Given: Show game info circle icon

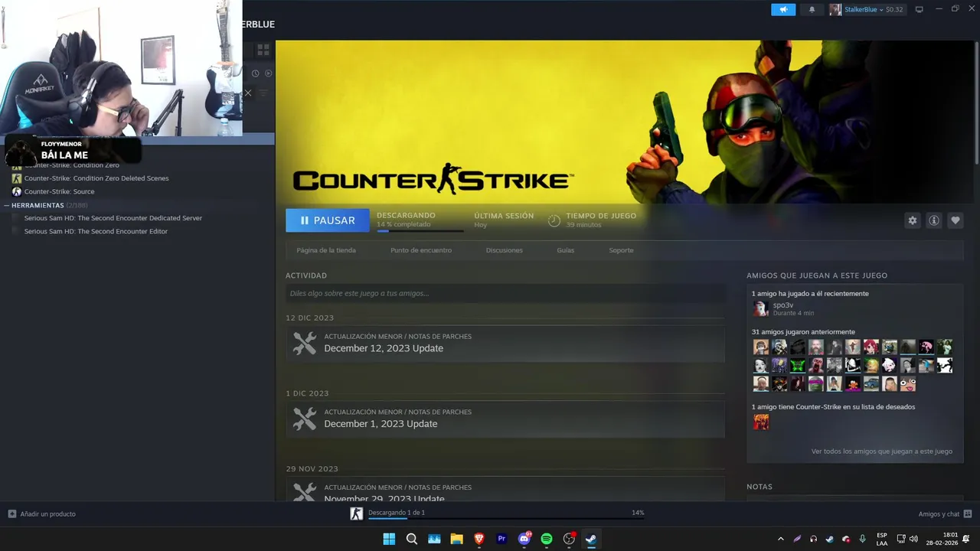Looking at the screenshot, I should tap(934, 220).
